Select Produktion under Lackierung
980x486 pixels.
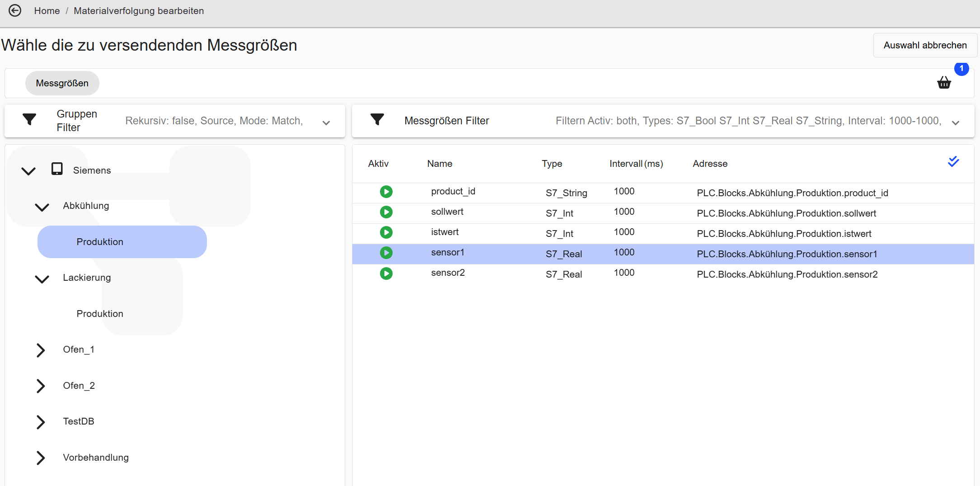point(100,314)
